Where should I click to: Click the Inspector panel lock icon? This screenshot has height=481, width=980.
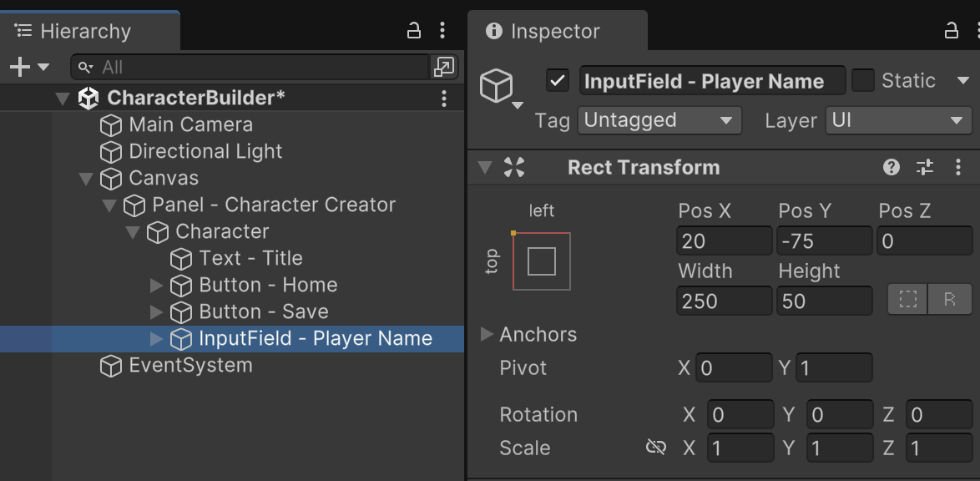(x=951, y=32)
